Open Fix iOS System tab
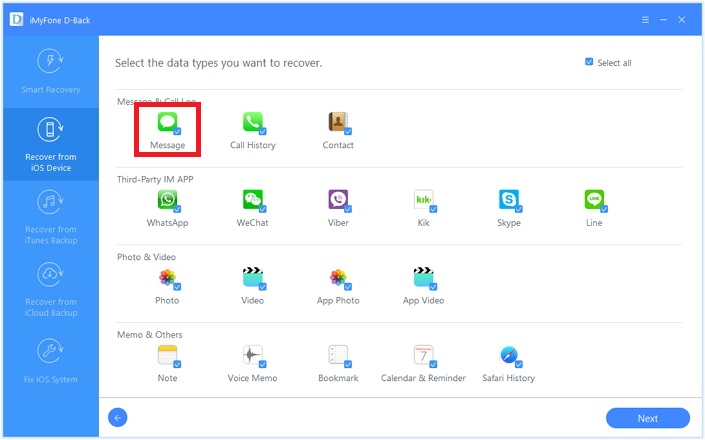This screenshot has height=440, width=705. (x=51, y=362)
